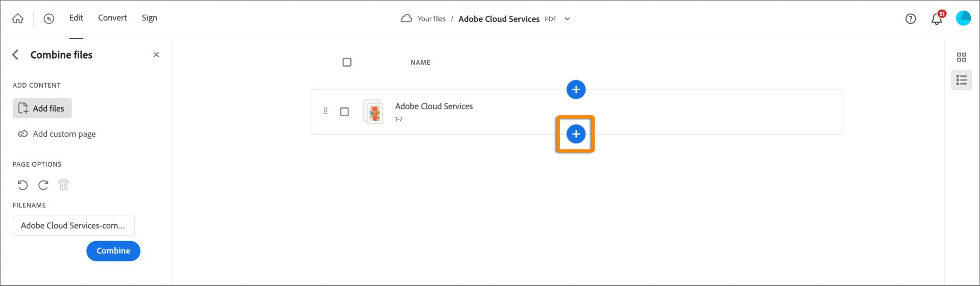Expand the document title dropdown chevron
Screen dimensions: 980x286
[567, 19]
